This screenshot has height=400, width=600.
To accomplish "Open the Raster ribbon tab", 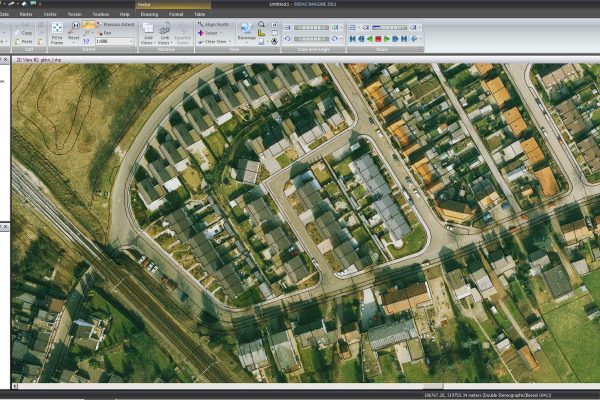I will point(26,14).
